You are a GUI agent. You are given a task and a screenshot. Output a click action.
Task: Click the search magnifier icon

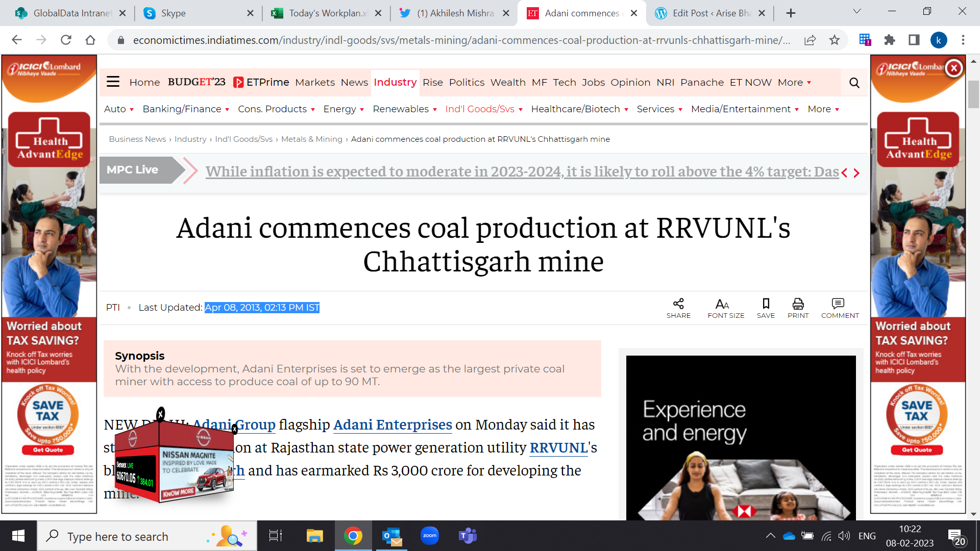[854, 83]
